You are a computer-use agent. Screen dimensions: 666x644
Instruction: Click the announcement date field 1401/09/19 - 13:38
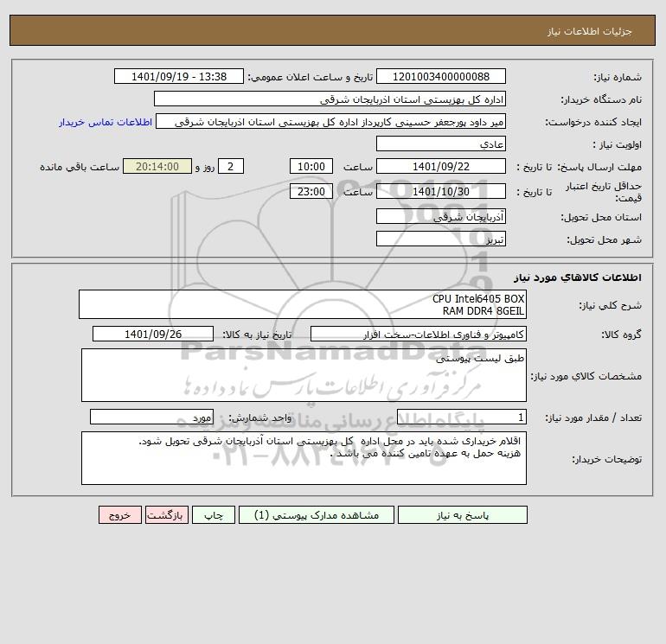[179, 76]
